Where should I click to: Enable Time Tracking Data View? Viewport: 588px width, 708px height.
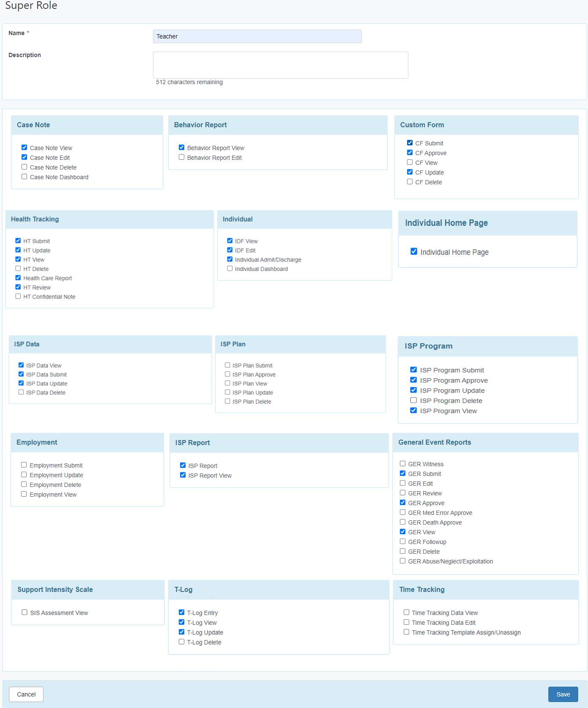tap(406, 612)
